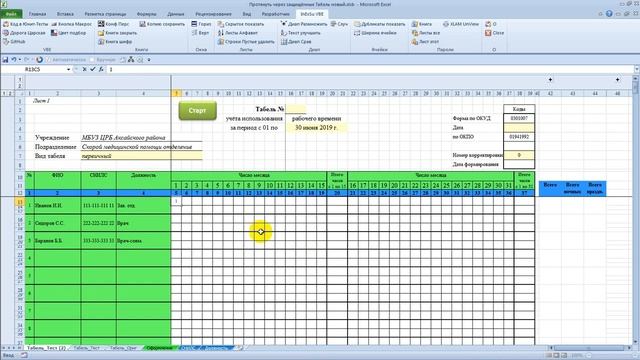Screen dimensions: 640x360
Task: Toggle the Автоматически calculation checkbox
Action: 49,60
